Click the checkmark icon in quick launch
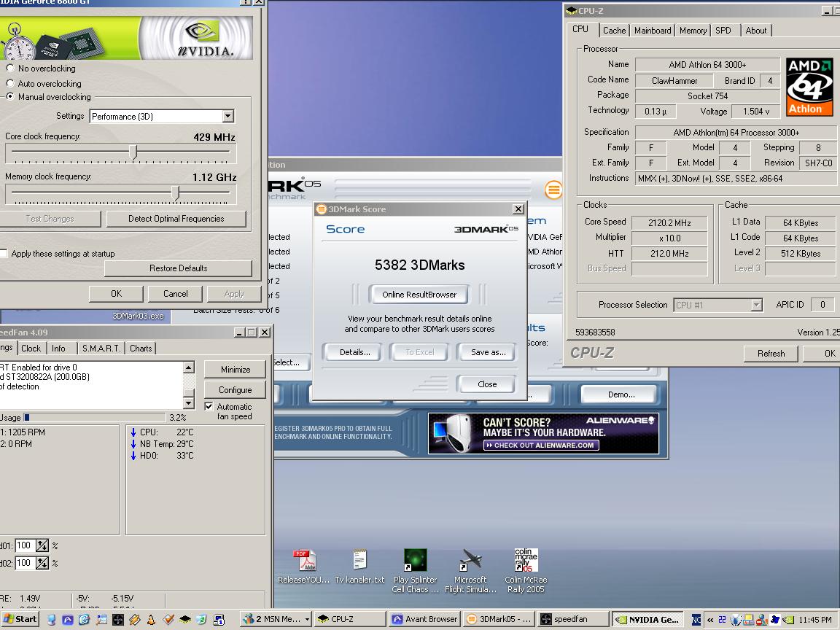 pyautogui.click(x=168, y=619)
